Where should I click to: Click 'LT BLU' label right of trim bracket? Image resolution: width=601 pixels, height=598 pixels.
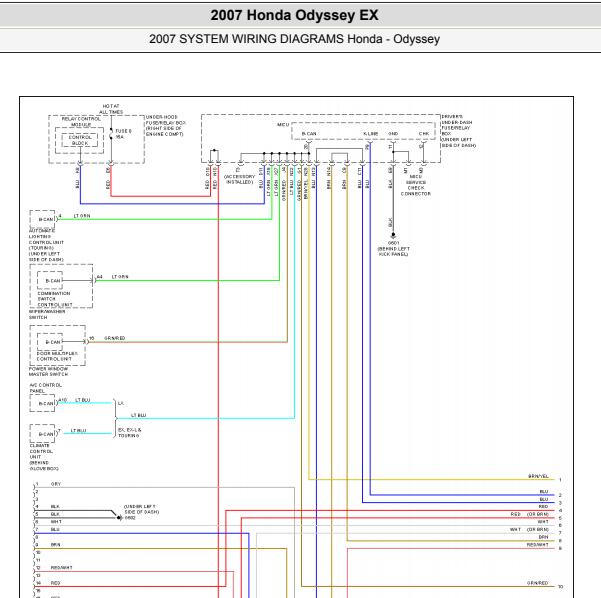coord(138,415)
